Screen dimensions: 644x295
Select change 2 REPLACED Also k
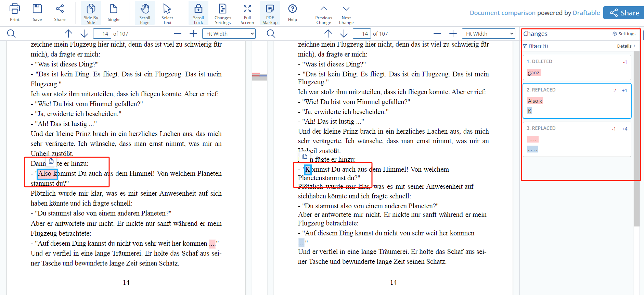(x=577, y=101)
